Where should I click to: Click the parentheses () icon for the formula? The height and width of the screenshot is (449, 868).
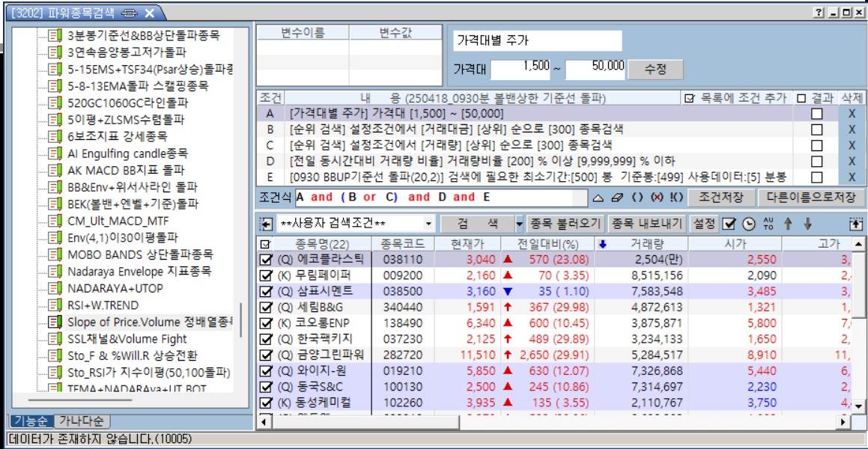pos(637,198)
